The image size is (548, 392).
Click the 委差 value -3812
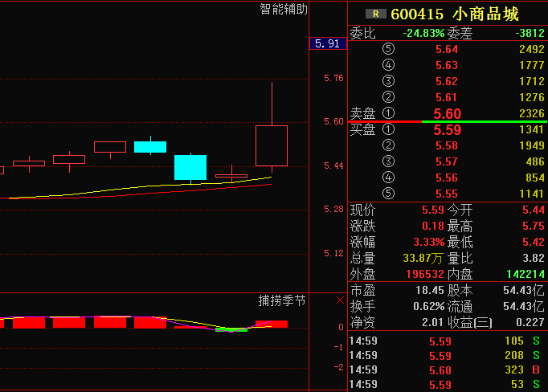[x=530, y=33]
